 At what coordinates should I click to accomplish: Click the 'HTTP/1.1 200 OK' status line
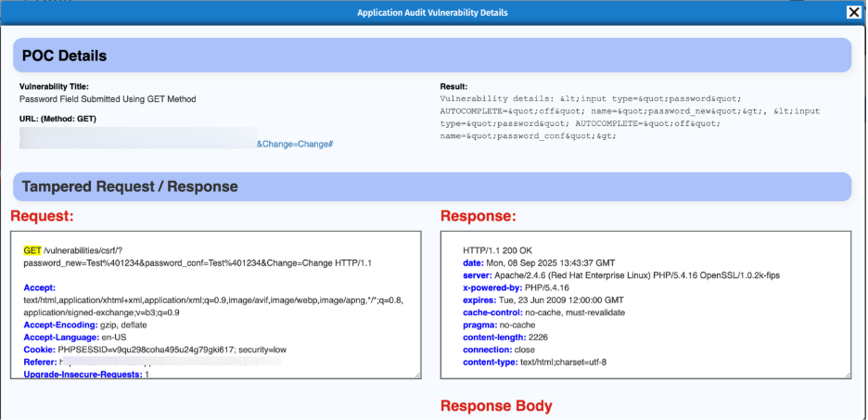click(x=497, y=250)
